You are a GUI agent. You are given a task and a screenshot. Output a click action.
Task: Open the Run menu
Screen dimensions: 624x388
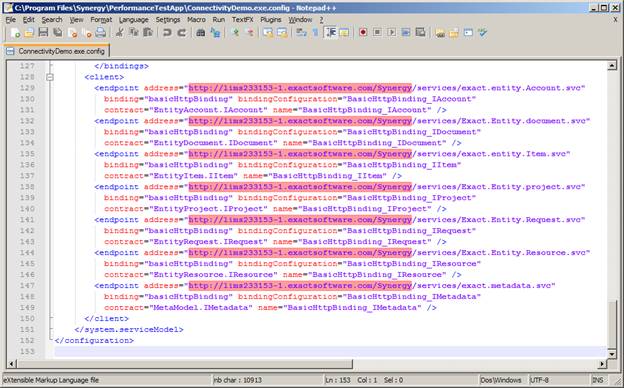[x=218, y=19]
